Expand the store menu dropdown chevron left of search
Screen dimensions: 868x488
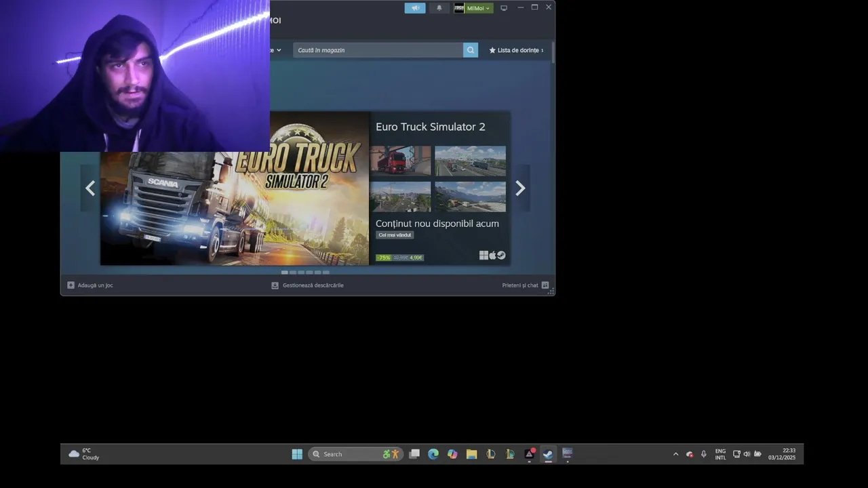pyautogui.click(x=278, y=50)
